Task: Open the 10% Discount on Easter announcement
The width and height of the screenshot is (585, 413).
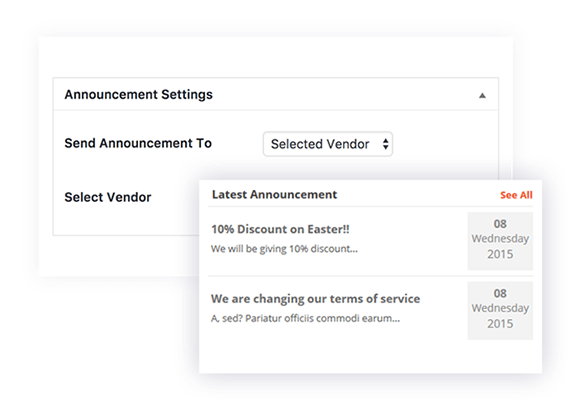Action: (280, 229)
